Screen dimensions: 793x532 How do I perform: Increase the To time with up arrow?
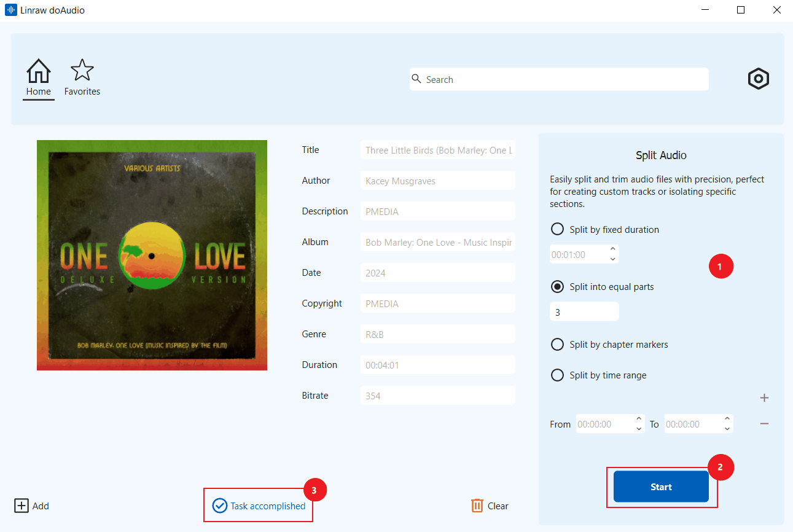[x=727, y=419]
